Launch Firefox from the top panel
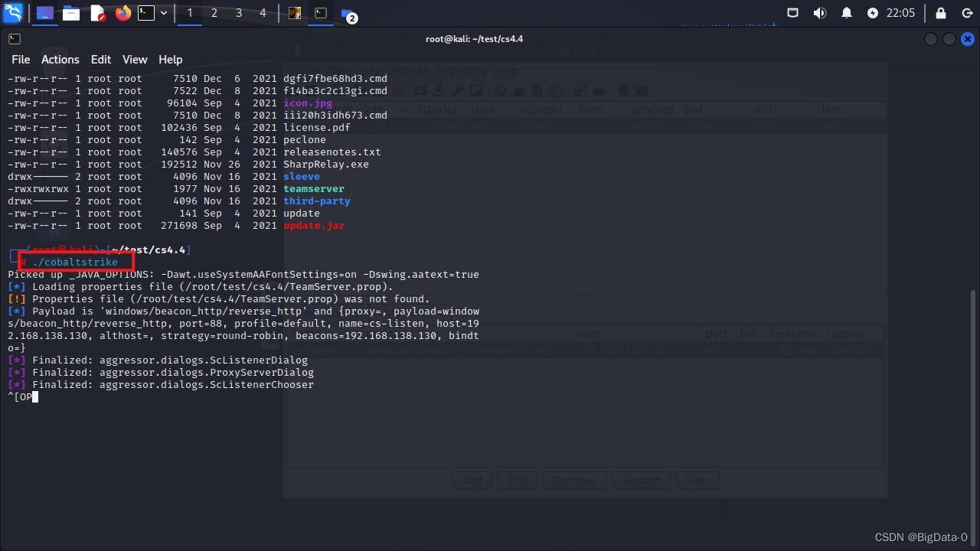Image resolution: width=980 pixels, height=551 pixels. coord(123,13)
